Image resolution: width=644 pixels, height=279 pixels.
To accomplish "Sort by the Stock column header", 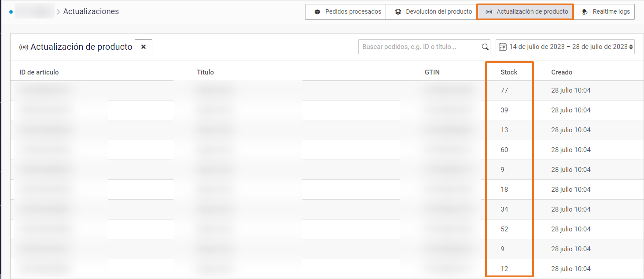I will (x=509, y=72).
